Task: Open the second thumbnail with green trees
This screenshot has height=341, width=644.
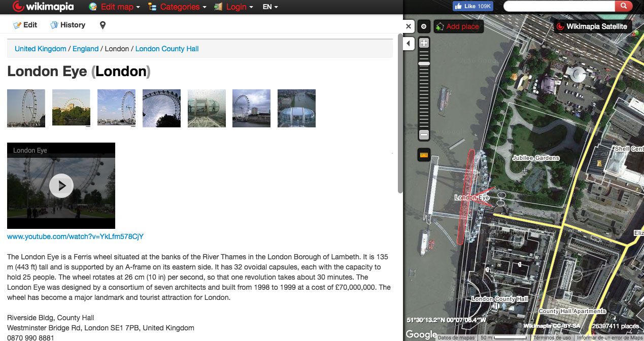Action: pos(71,108)
